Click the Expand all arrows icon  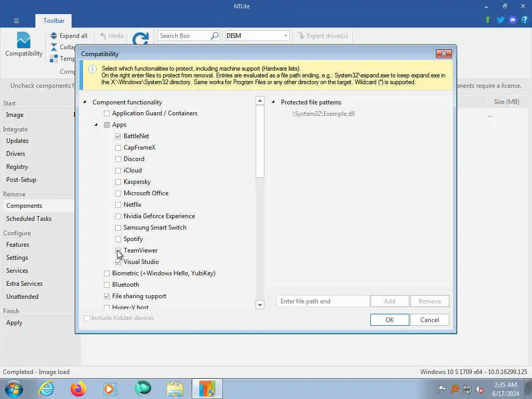tap(54, 36)
